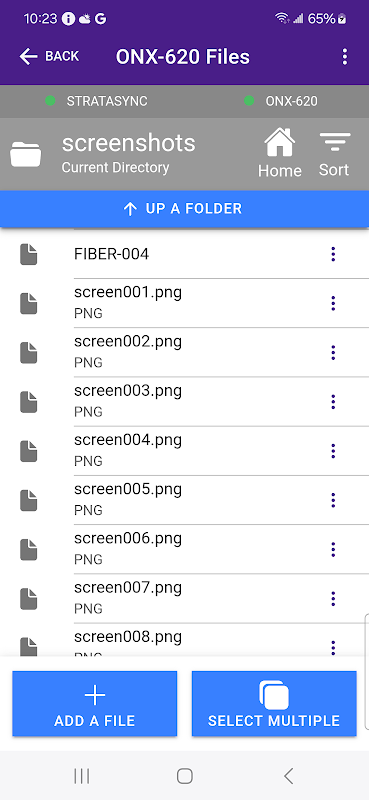Tap the screenshots folder icon
The image size is (369, 800).
coord(26,154)
